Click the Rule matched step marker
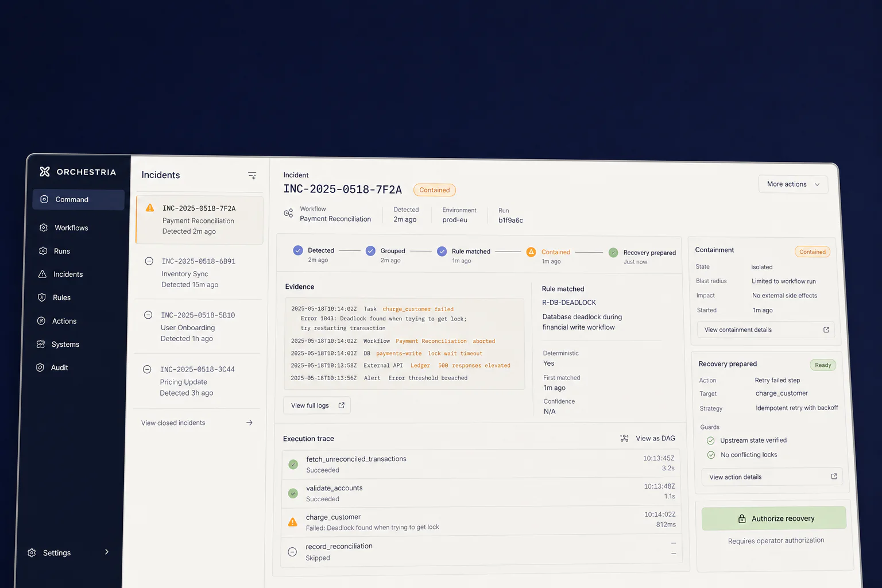The height and width of the screenshot is (588, 882). click(x=442, y=252)
